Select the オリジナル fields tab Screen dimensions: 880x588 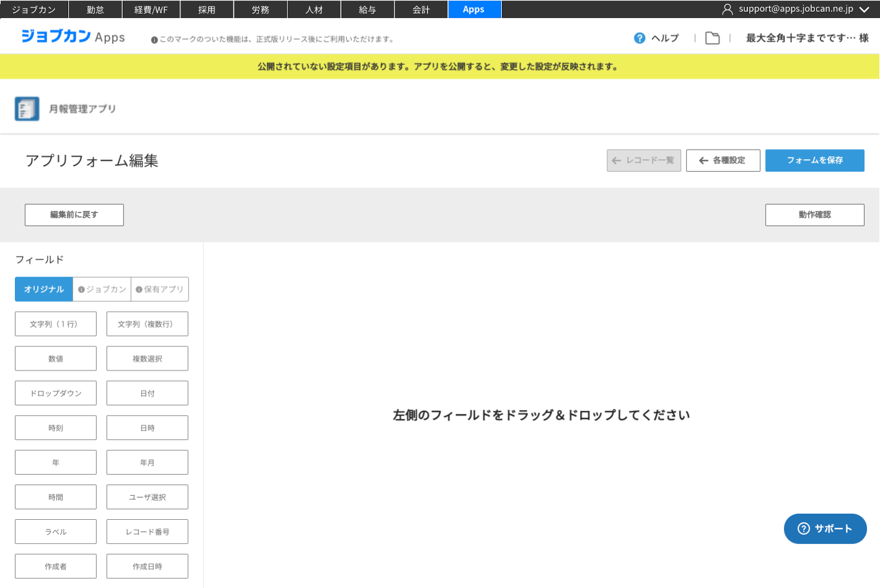[44, 289]
